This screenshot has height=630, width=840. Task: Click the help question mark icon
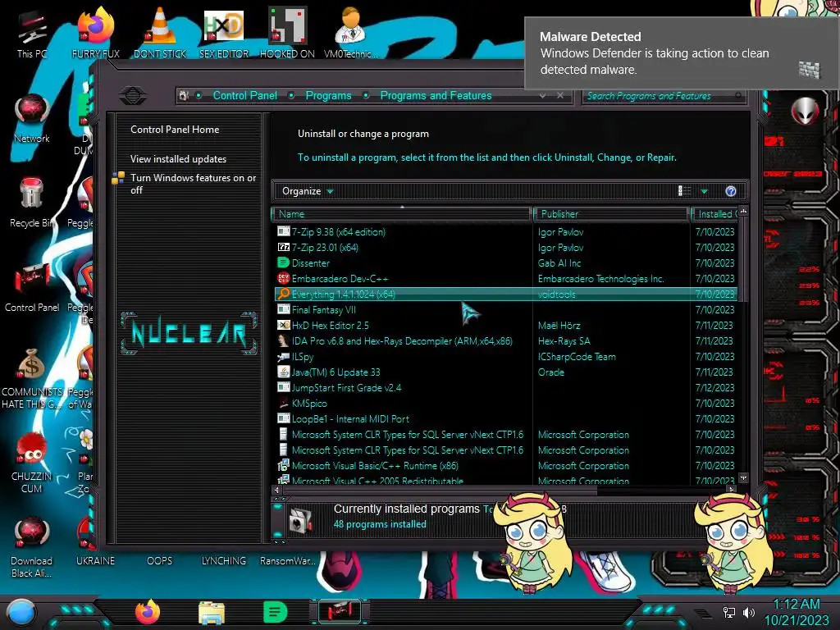point(731,191)
